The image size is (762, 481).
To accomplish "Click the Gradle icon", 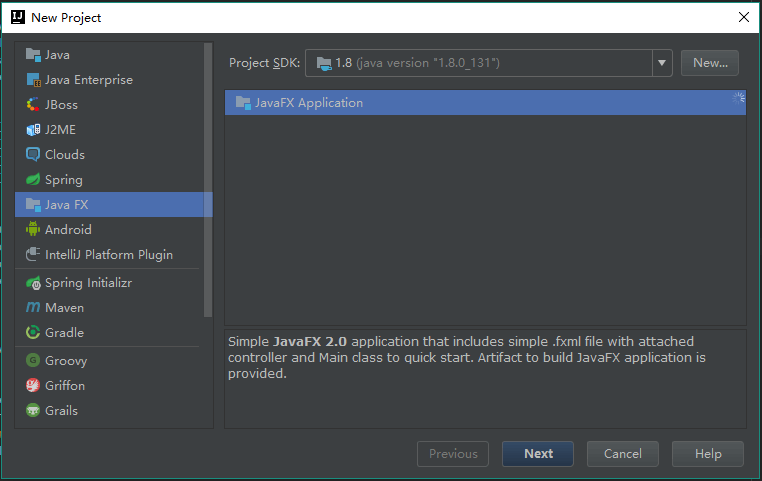I will [33, 333].
